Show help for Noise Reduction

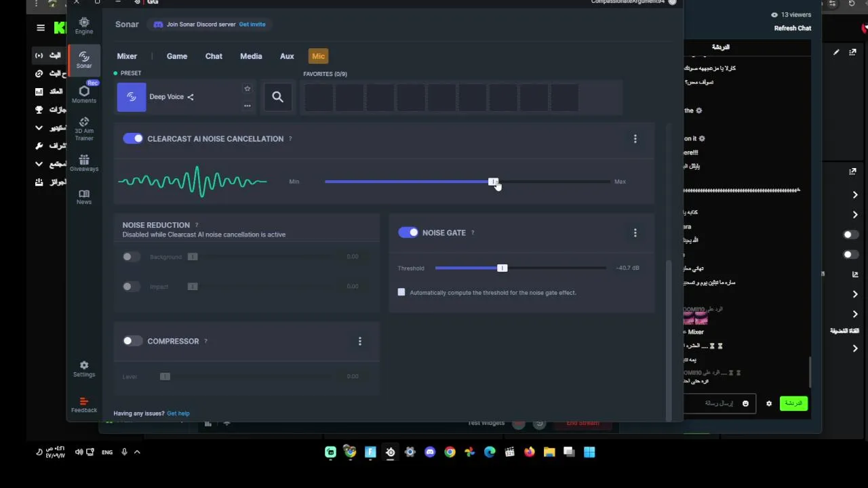197,225
